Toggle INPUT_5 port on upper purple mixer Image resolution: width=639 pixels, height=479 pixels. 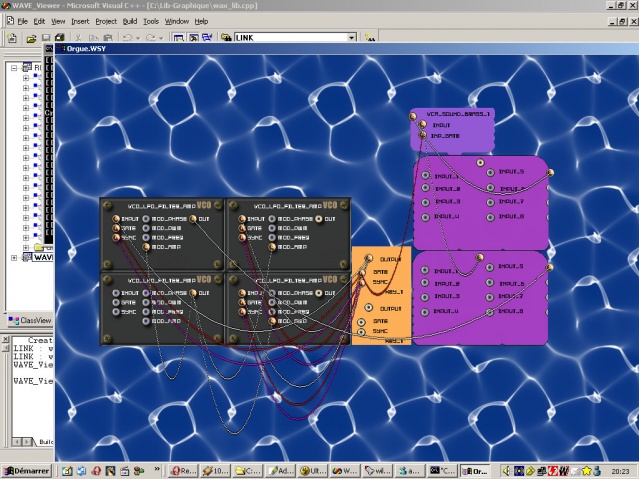click(488, 173)
